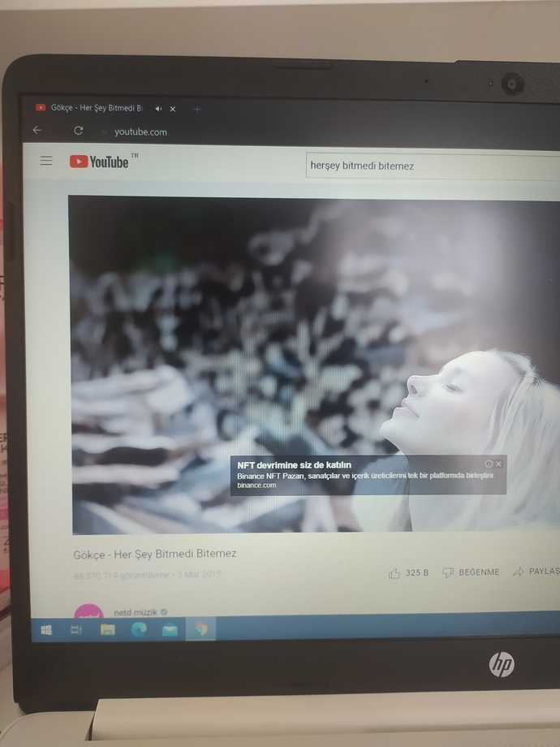Click the video player to pause
This screenshot has height=747, width=560.
coord(314,365)
